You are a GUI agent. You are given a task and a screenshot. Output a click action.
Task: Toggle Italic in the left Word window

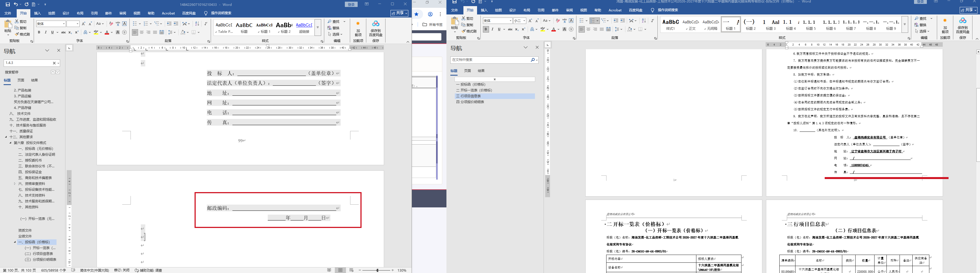(46, 33)
